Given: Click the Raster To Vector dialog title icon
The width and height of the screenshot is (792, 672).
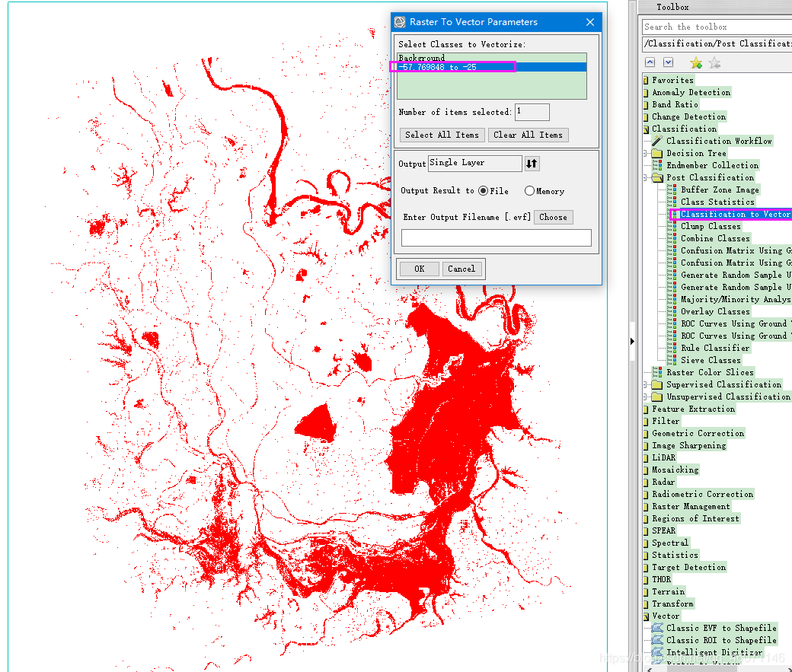Looking at the screenshot, I should (400, 22).
